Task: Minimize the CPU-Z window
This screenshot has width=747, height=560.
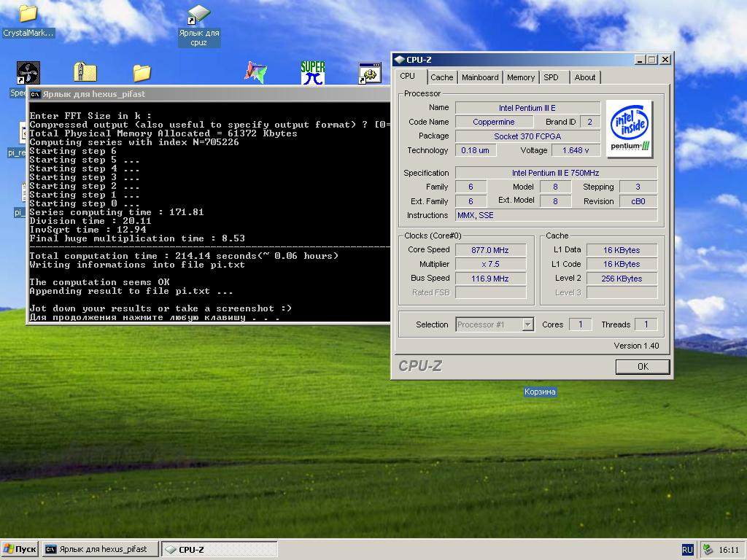Action: pos(640,60)
